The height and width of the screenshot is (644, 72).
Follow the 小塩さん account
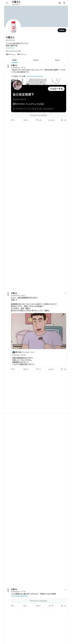coord(62,30)
